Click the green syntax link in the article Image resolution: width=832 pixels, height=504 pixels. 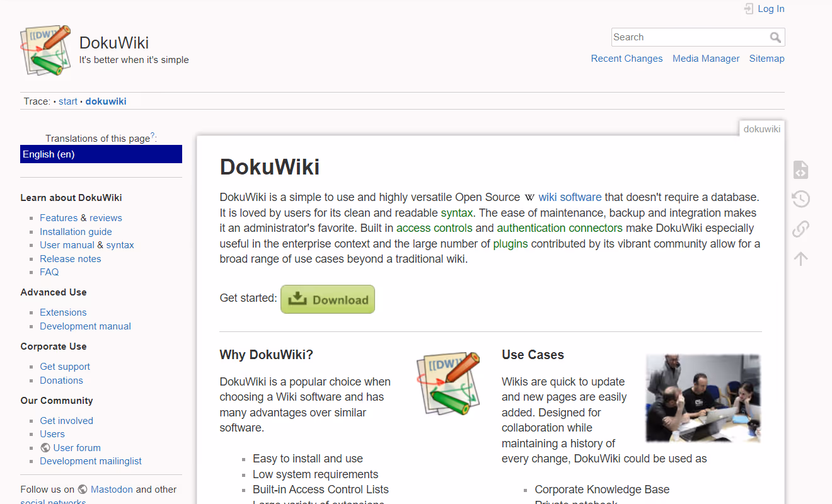tap(457, 213)
